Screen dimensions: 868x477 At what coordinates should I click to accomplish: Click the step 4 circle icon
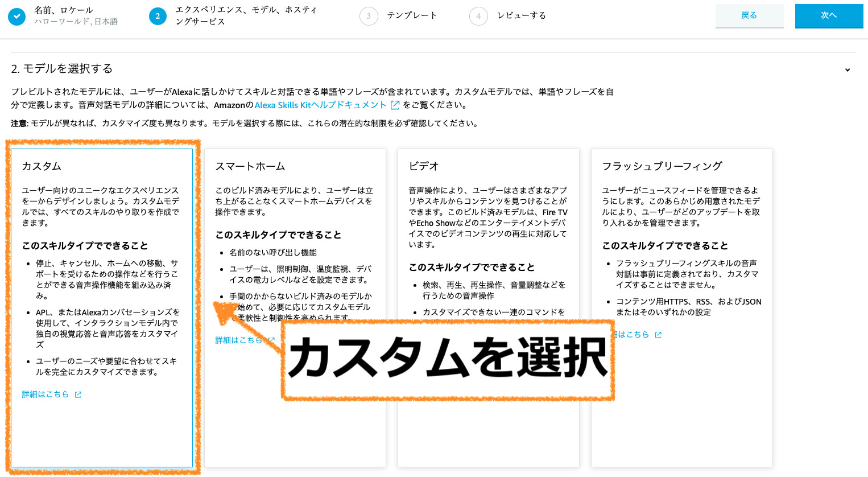pyautogui.click(x=478, y=16)
